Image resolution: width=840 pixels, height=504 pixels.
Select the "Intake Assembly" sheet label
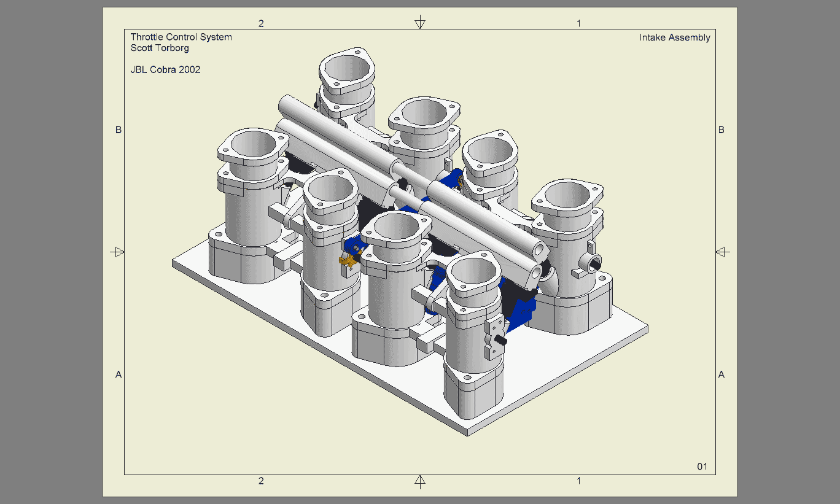click(675, 37)
